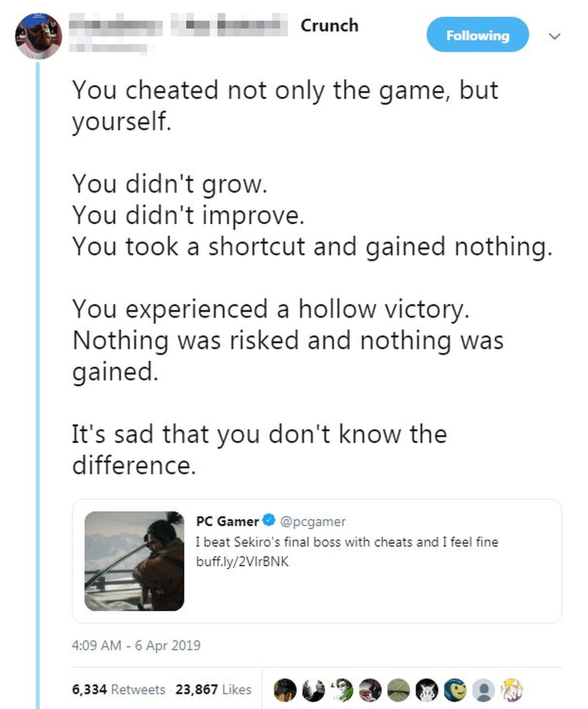Click the black-and-white second liker avatar

click(x=314, y=690)
